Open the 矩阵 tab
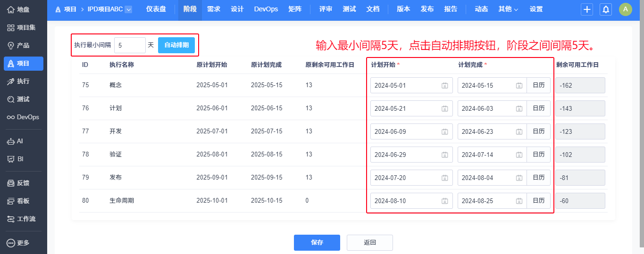 295,9
